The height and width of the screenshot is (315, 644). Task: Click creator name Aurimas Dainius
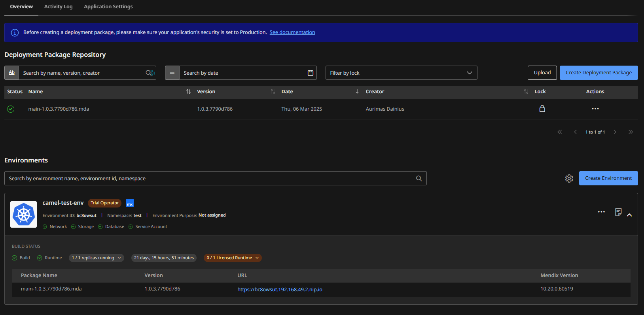point(385,109)
